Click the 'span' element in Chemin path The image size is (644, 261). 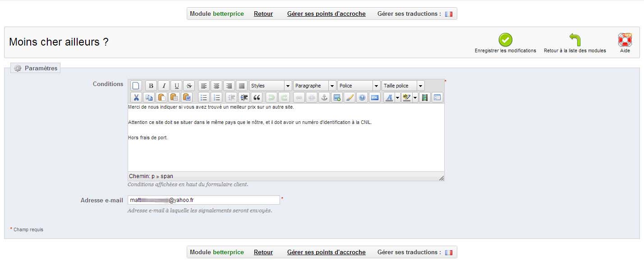pos(167,176)
